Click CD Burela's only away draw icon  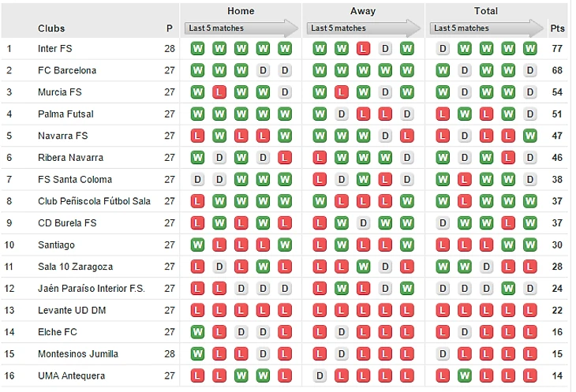[363, 223]
